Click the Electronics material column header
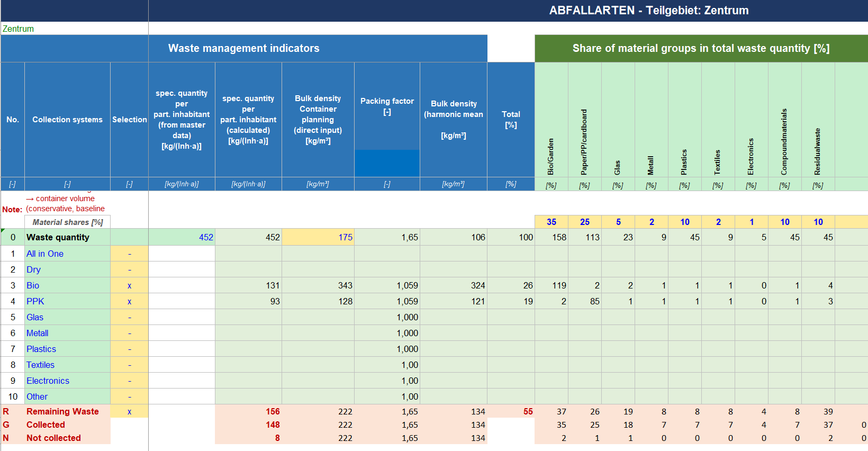868x451 pixels. [x=752, y=120]
